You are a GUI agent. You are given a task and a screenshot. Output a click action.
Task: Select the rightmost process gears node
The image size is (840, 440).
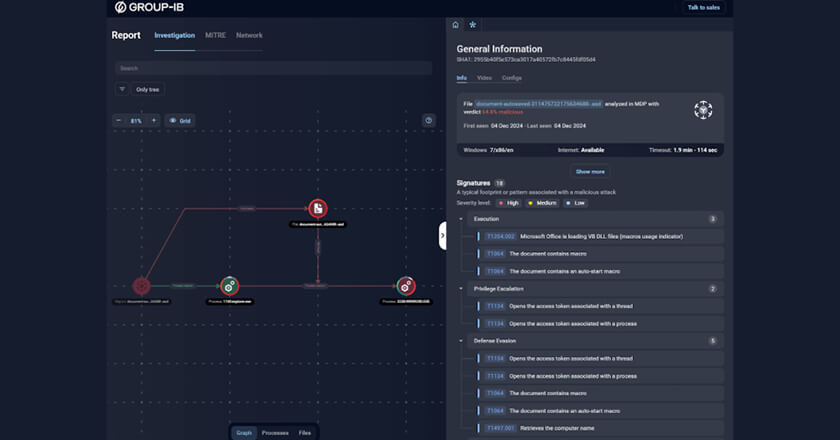pyautogui.click(x=406, y=286)
